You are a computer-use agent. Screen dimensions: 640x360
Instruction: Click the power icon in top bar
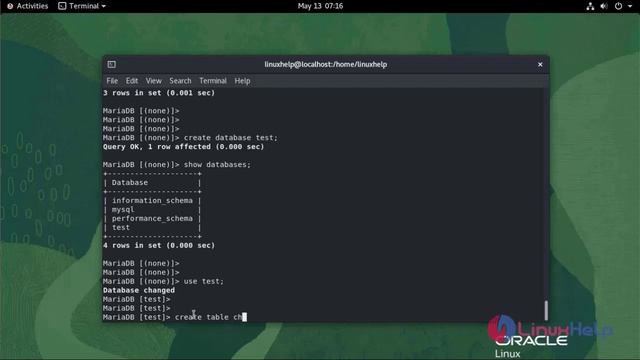[x=618, y=6]
